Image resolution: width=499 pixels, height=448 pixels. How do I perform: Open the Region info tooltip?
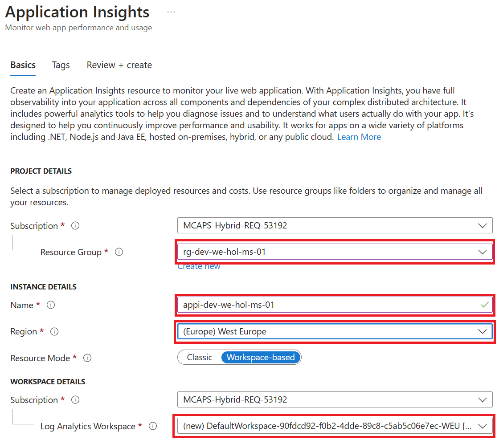pos(55,331)
